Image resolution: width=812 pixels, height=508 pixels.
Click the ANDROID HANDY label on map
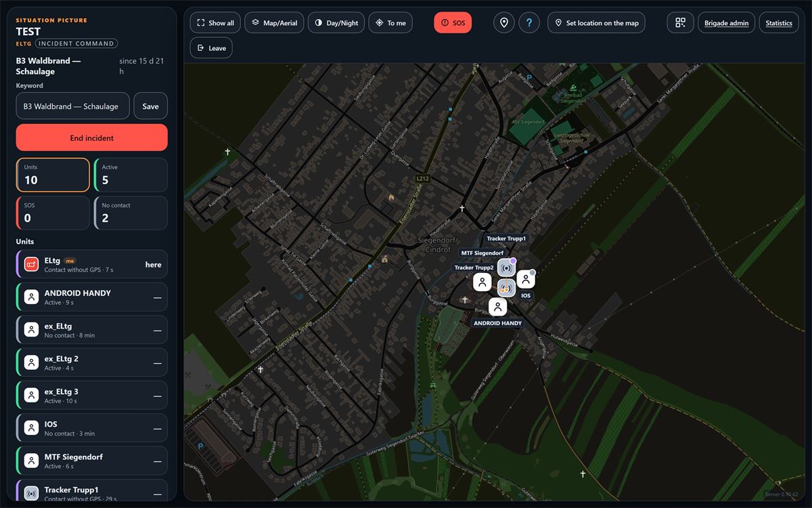[x=497, y=323]
